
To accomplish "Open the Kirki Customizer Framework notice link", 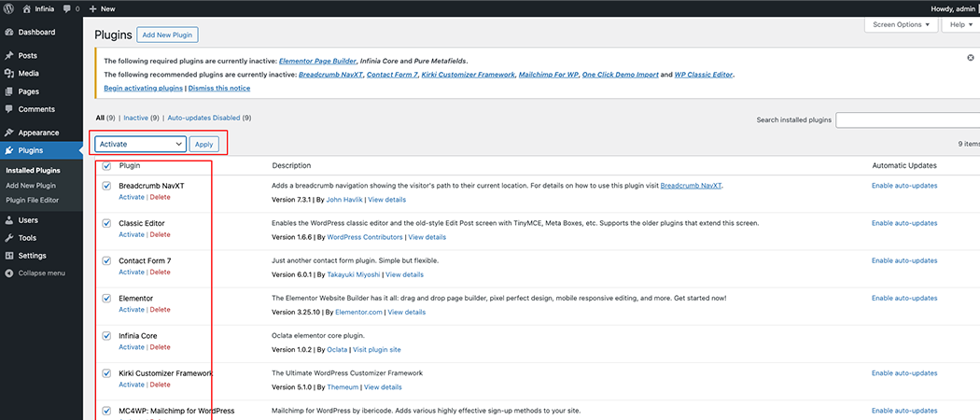I will tap(469, 75).
